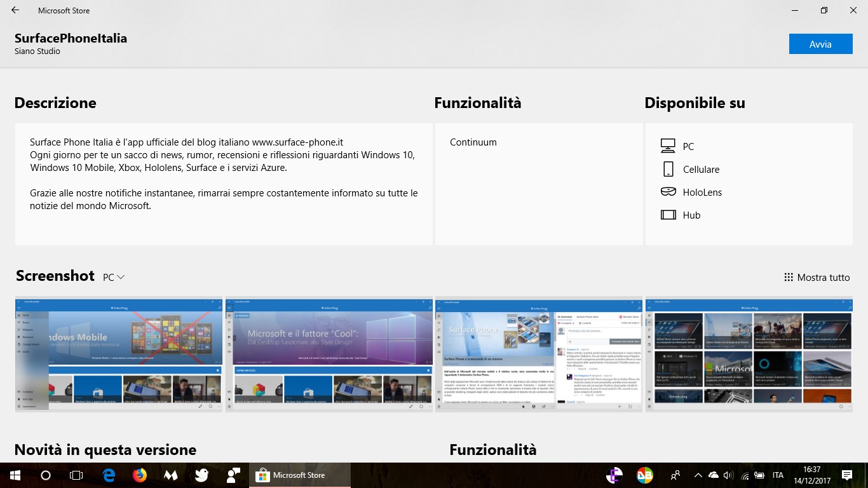
Task: Open the Wi-Fi network tray icon
Action: [745, 475]
